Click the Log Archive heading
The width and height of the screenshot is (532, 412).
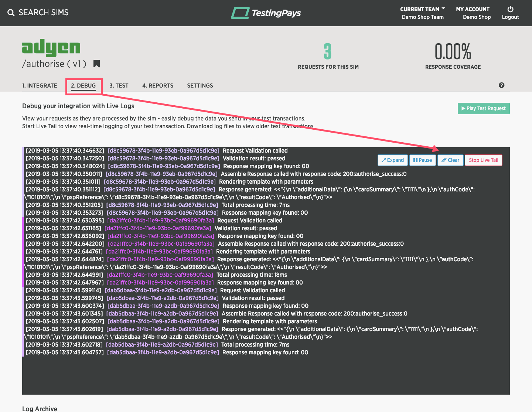pyautogui.click(x=40, y=409)
